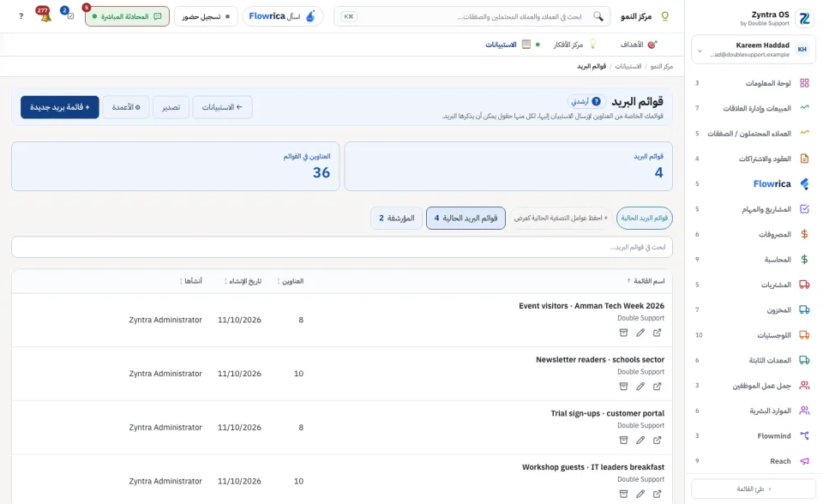Image resolution: width=823 pixels, height=504 pixels.
Task: Open the tasks checklist icon with badge 2
Action: coord(69,15)
